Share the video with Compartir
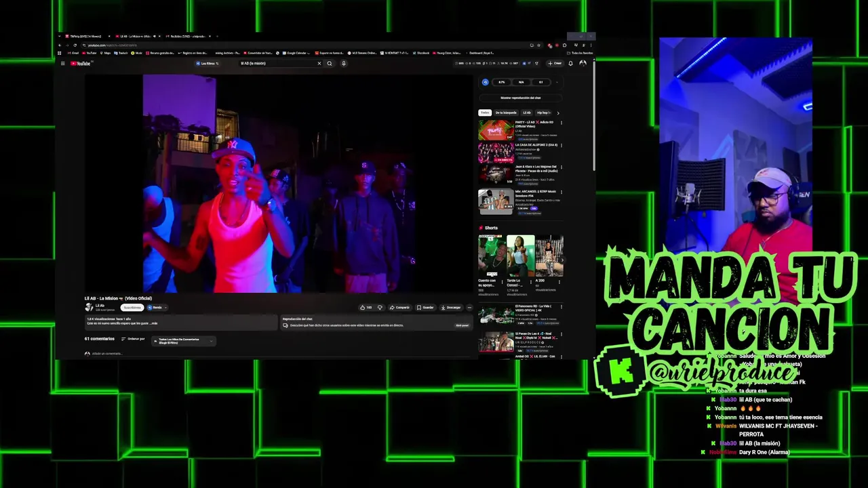Screen dimensions: 868x488 coord(399,308)
